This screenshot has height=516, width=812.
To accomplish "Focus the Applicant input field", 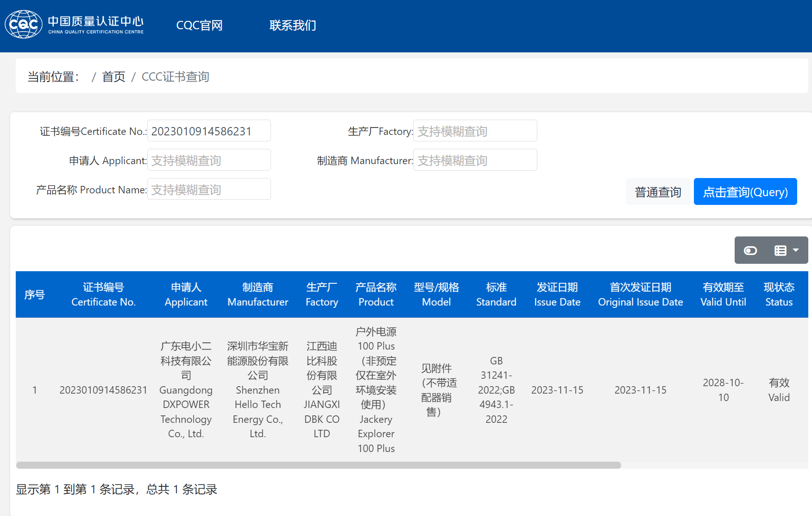I will point(209,160).
